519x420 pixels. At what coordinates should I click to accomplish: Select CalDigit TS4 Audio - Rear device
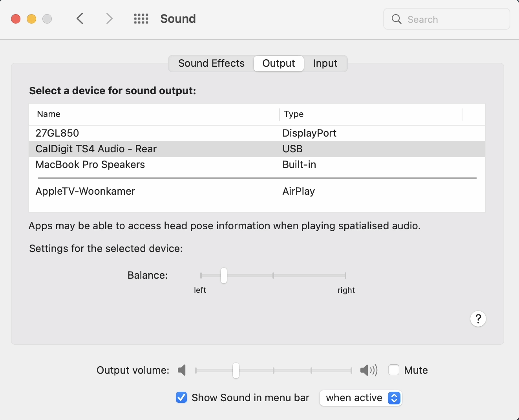point(257,149)
